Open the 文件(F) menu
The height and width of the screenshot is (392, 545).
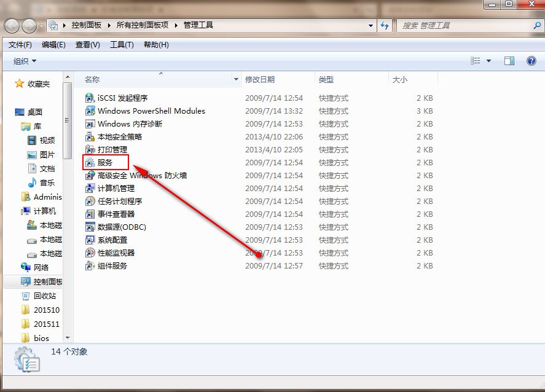(x=20, y=44)
